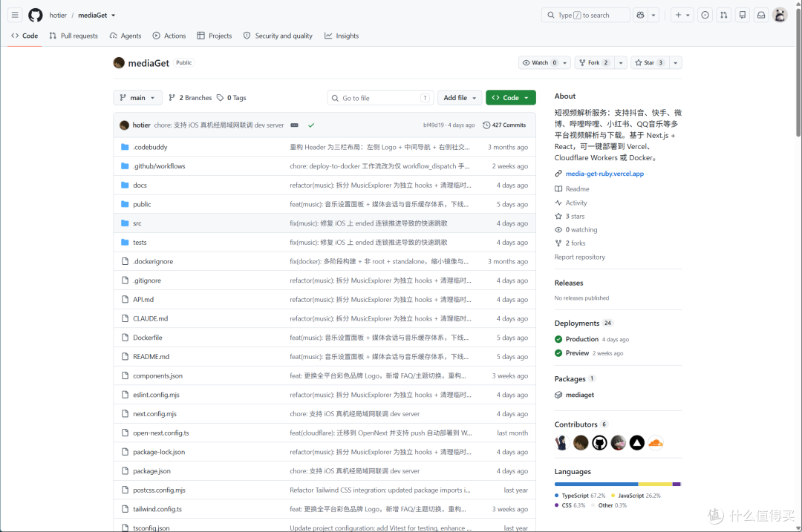This screenshot has height=532, width=802.
Task: Open the Copilot chat icon
Action: pyautogui.click(x=640, y=16)
